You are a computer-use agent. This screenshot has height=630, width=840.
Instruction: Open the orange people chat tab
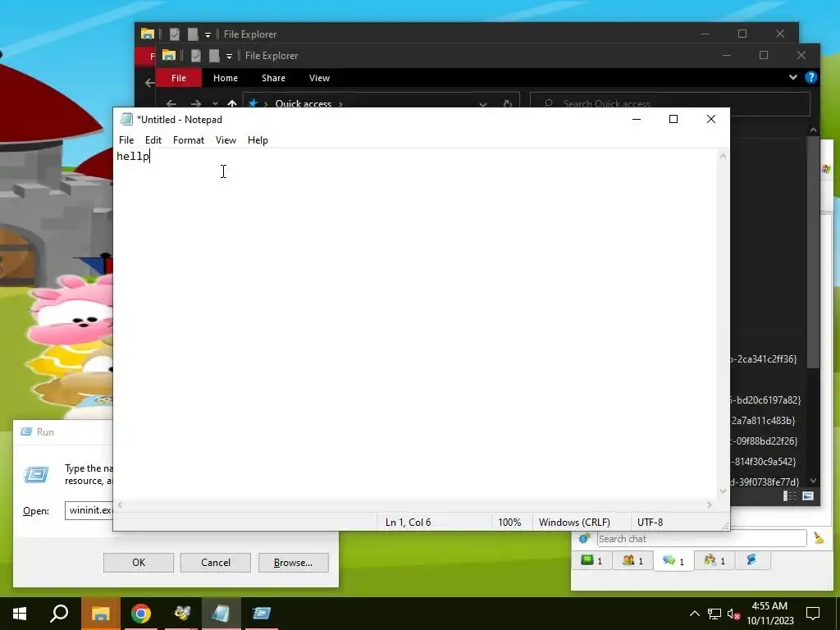(x=632, y=560)
